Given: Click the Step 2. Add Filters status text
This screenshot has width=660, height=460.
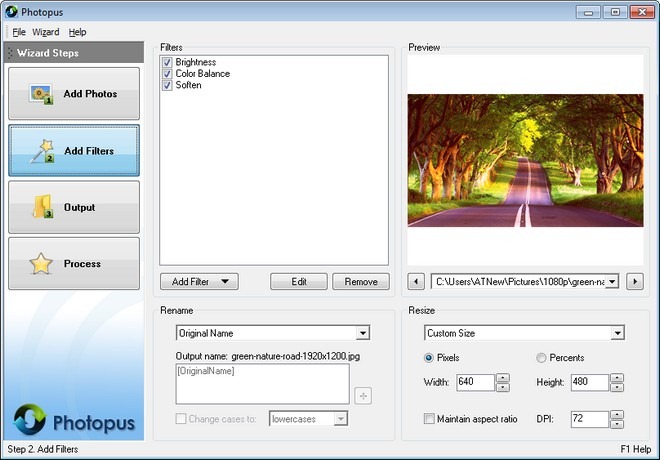Looking at the screenshot, I should point(43,449).
